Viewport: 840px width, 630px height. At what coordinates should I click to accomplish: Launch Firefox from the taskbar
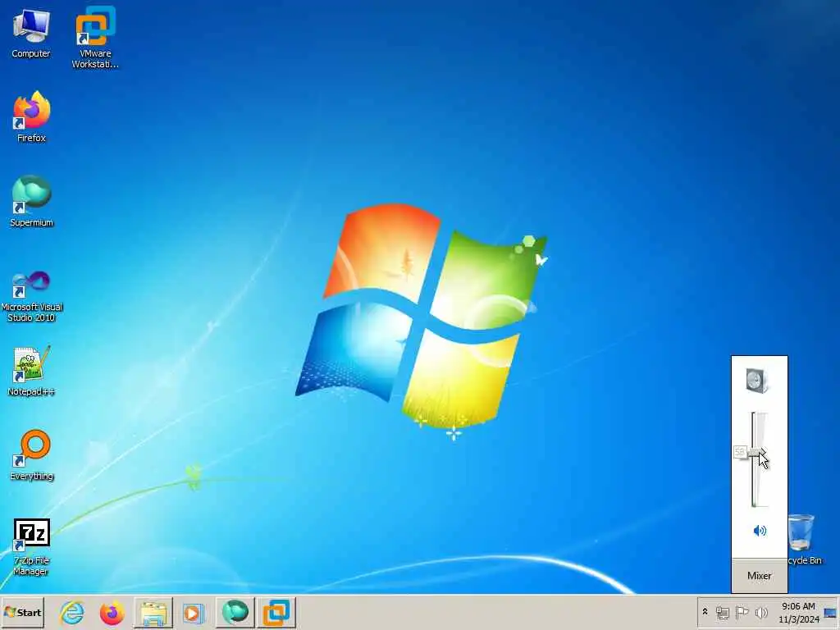112,612
